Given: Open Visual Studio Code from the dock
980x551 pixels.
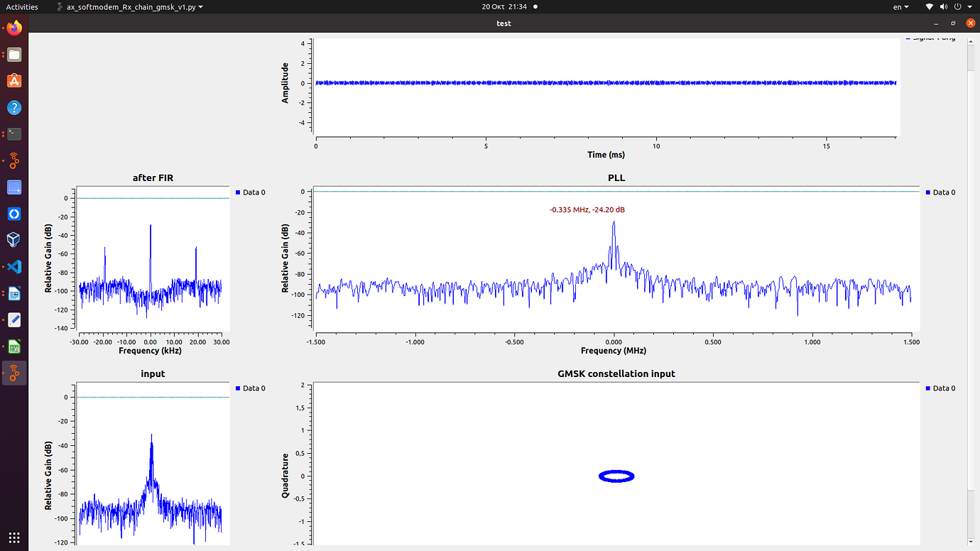Looking at the screenshot, I should click(x=13, y=266).
